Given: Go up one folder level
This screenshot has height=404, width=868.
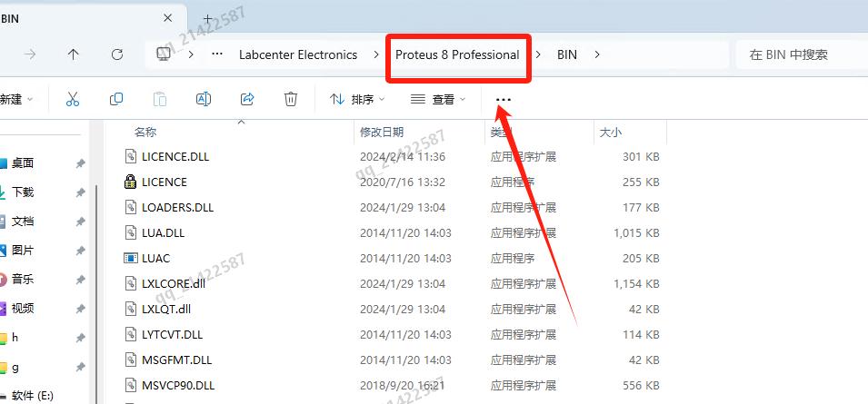Looking at the screenshot, I should point(73,54).
